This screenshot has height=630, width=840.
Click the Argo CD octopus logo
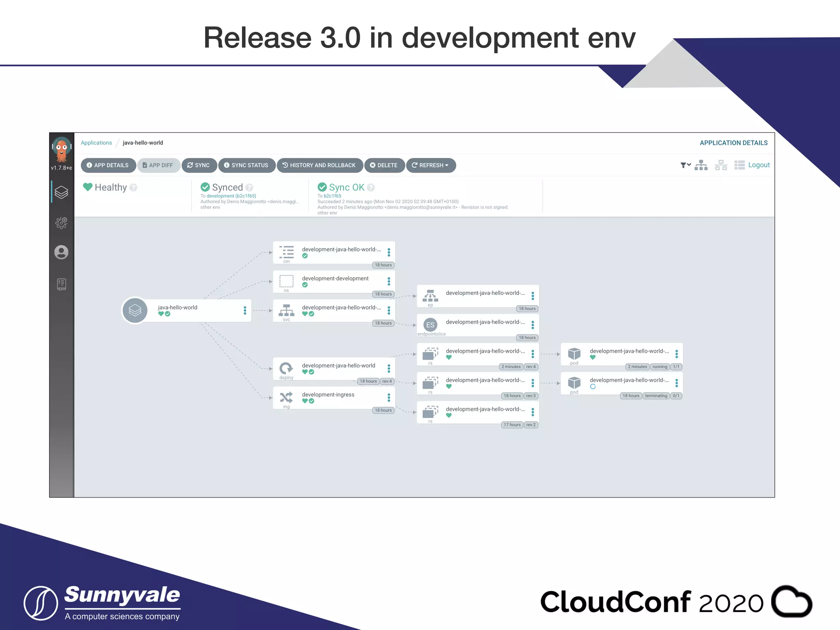[x=62, y=149]
